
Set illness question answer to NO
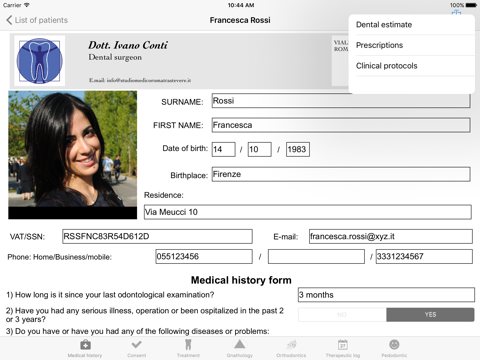[x=342, y=315]
